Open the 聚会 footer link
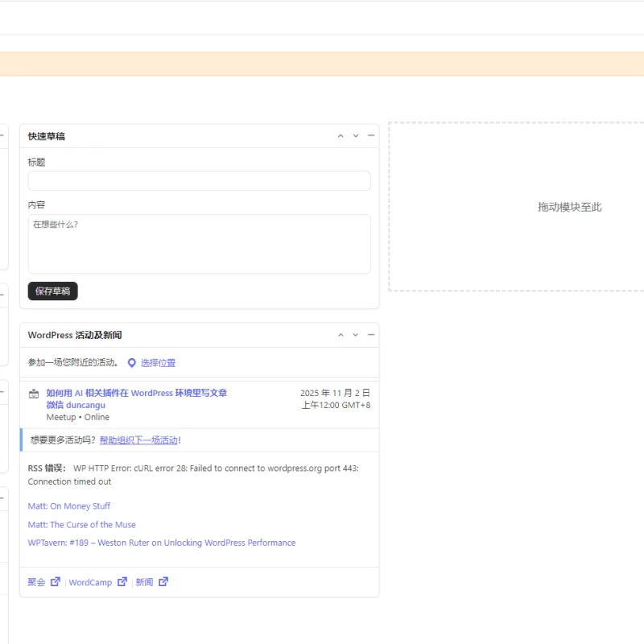The width and height of the screenshot is (644, 644). click(x=36, y=582)
